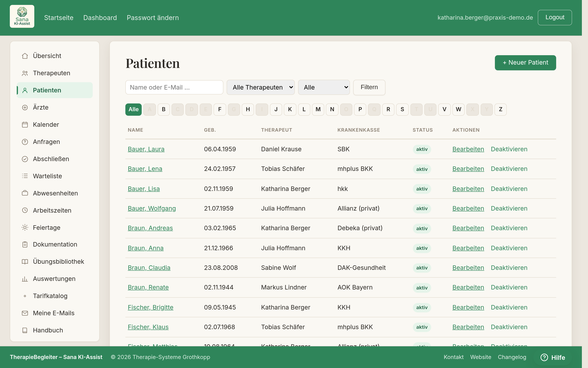The image size is (588, 368).
Task: Click the birth date 02.11.1944
Action: [x=218, y=287]
